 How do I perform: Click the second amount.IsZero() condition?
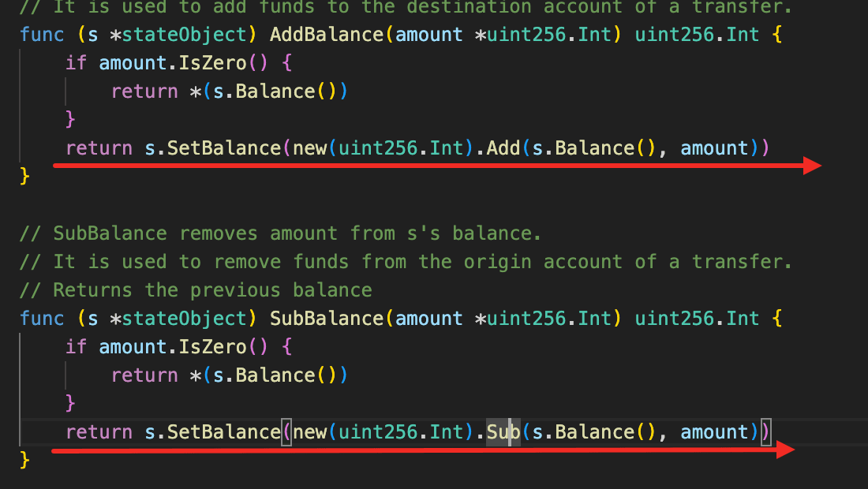pos(183,347)
